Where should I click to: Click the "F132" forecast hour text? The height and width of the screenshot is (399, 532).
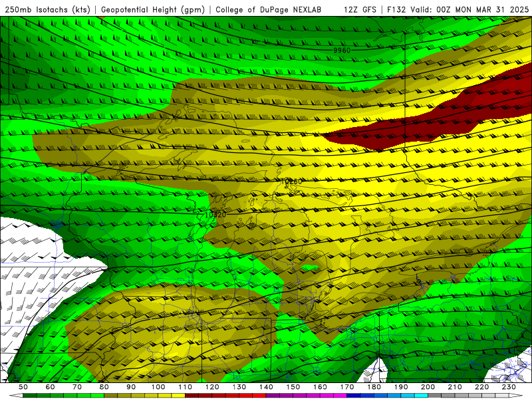pos(396,10)
